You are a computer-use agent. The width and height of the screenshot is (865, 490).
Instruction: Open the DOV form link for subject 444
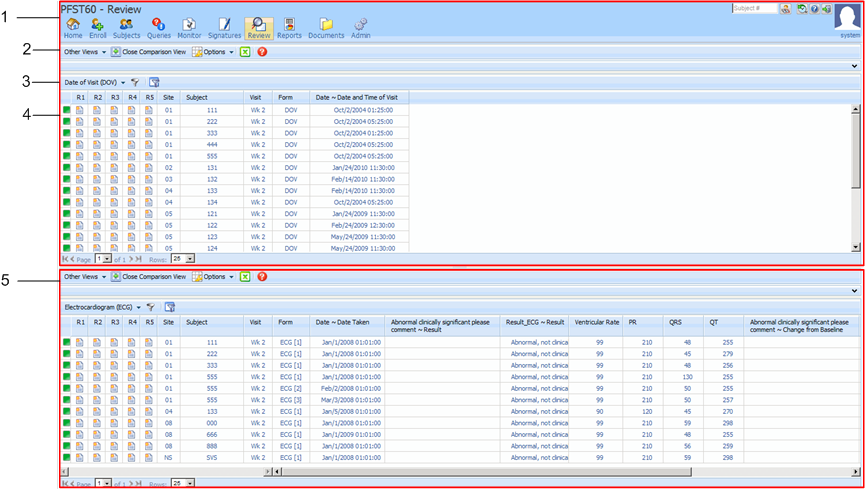(x=290, y=144)
